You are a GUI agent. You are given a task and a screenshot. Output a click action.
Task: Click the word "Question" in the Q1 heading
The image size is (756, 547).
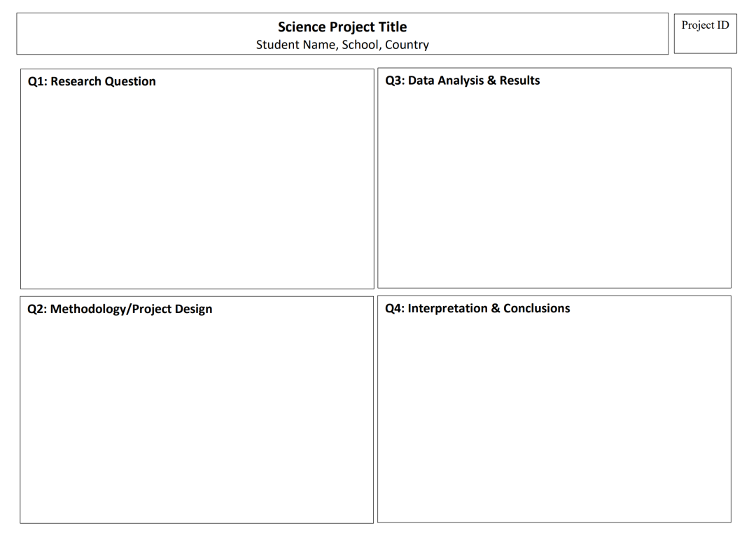tap(130, 81)
